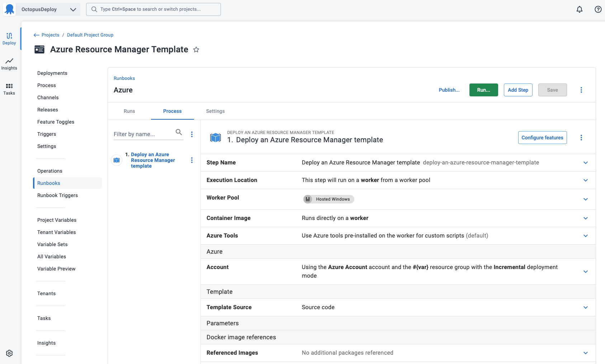Viewport: 605px width, 364px height.
Task: Open runbook overflow menu beside Save
Action: pos(581,90)
